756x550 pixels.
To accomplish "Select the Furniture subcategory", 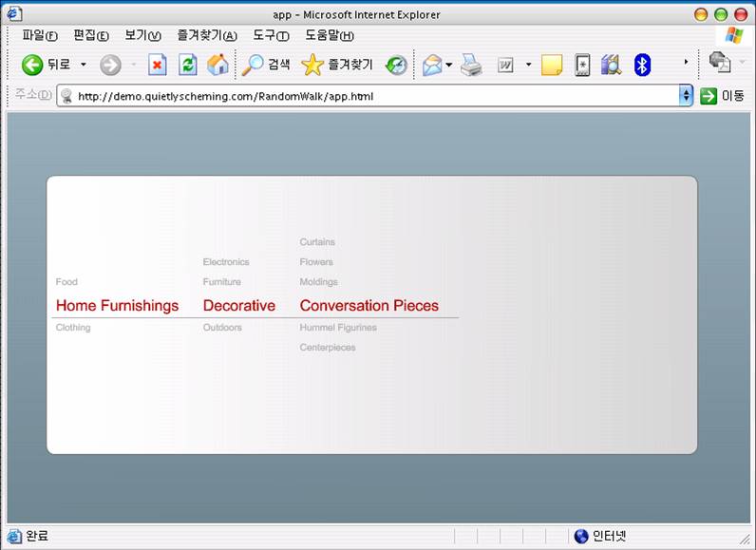I will pyautogui.click(x=222, y=282).
